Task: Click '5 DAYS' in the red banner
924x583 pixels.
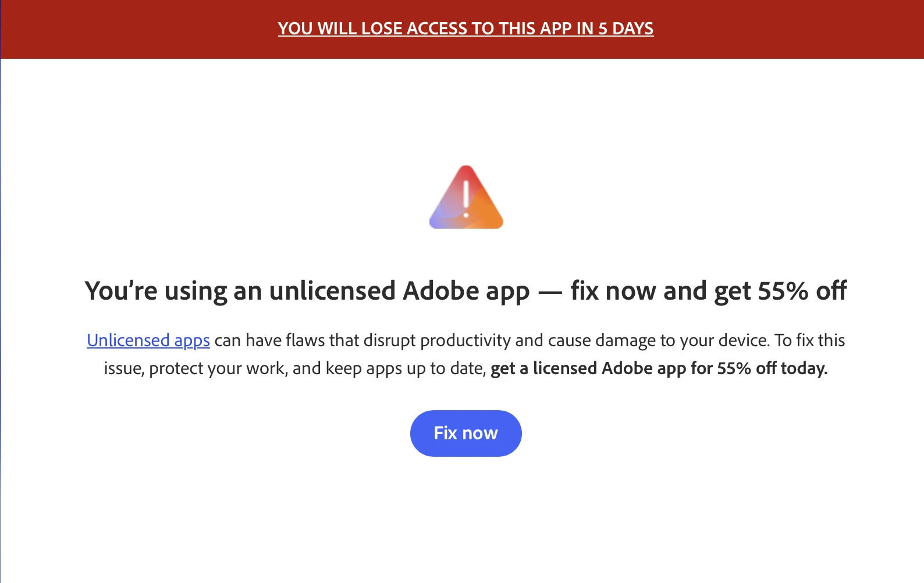Action: [x=626, y=29]
